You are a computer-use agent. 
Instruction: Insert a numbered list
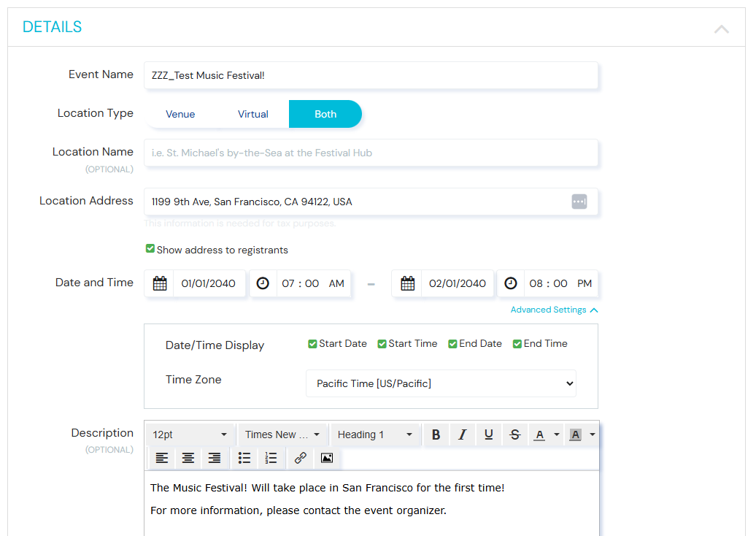click(271, 458)
